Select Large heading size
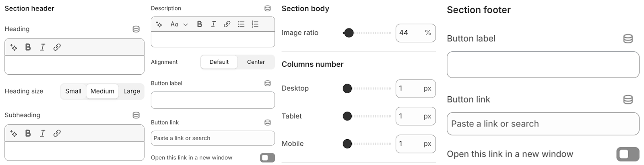Screen dimensions: 644x165 (132, 91)
